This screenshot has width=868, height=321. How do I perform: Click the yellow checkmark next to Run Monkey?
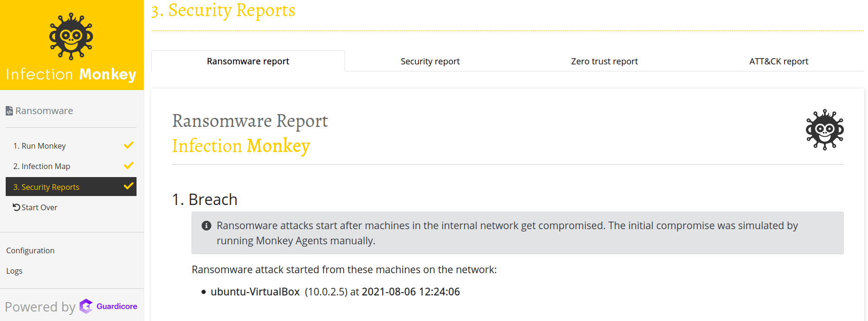(128, 145)
